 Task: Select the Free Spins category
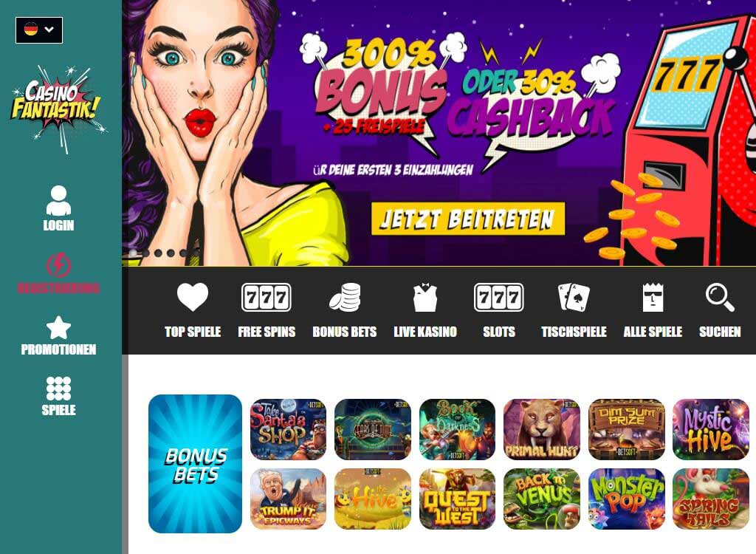pyautogui.click(x=267, y=310)
